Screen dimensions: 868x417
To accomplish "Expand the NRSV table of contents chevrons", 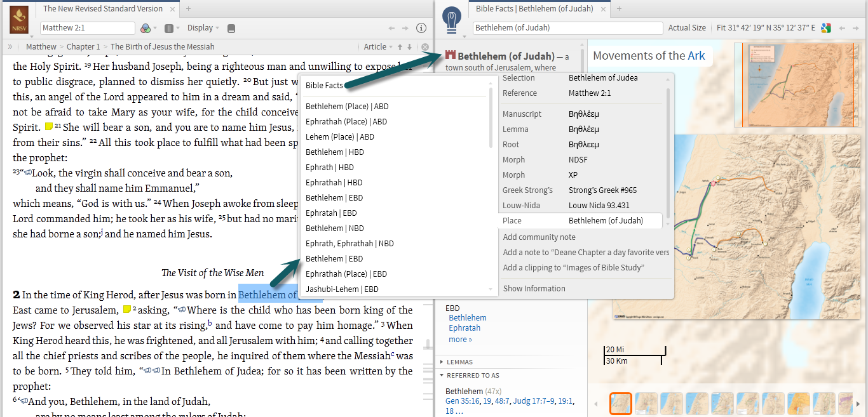I will (10, 46).
